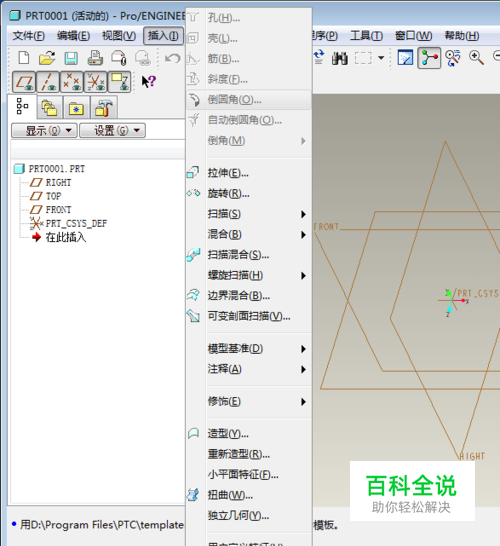Click the Zoom in magnifier icon
Viewport: 500px width, 546px height.
[476, 57]
